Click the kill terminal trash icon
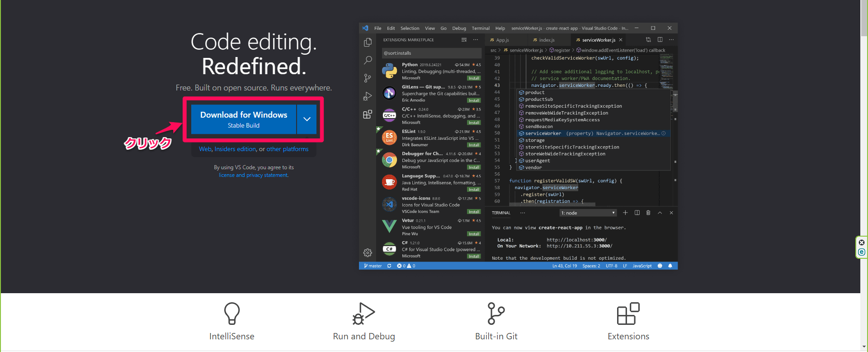Viewport: 868px width, 352px height. [648, 213]
